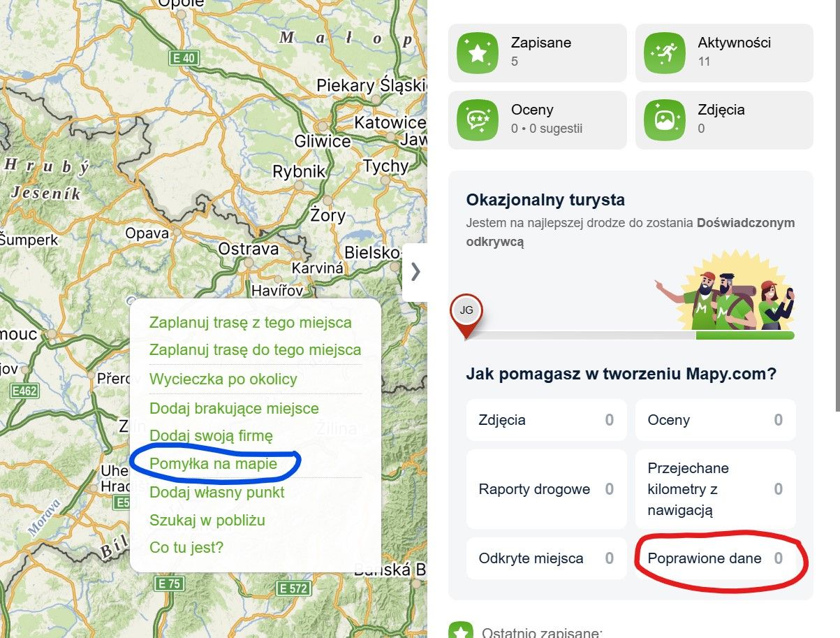Open the Zapisane card with 5 items
840x638 pixels.
pos(538,53)
